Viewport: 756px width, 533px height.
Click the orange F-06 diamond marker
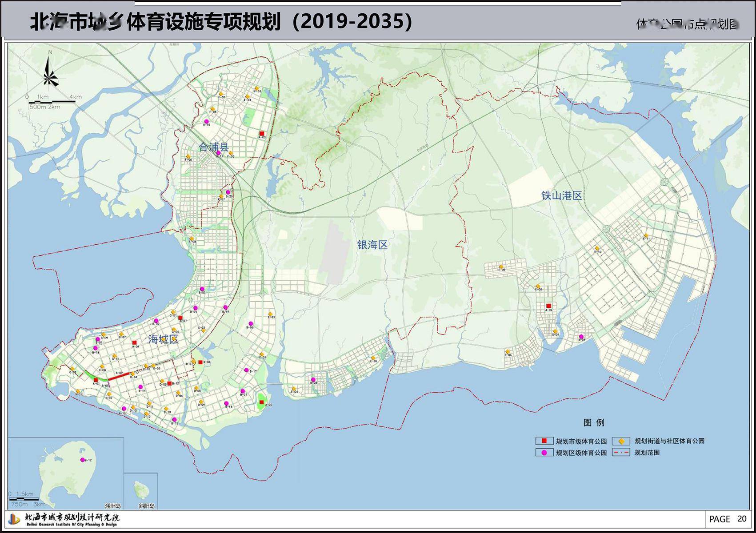pos(188,156)
